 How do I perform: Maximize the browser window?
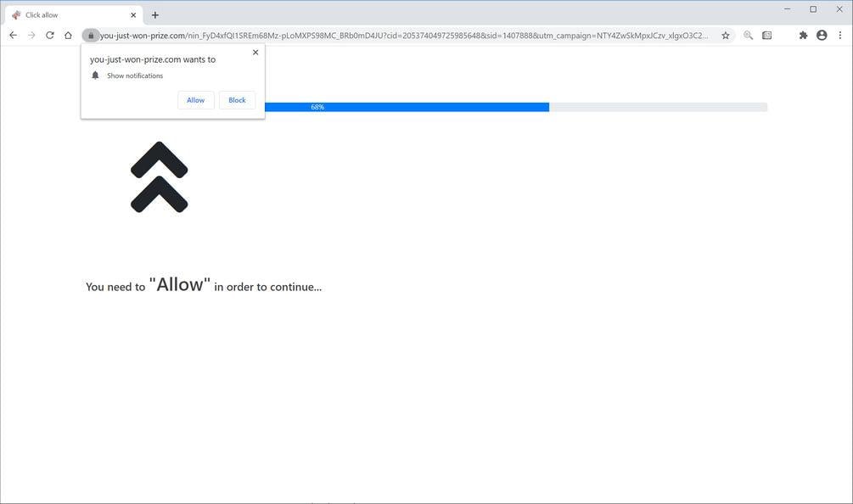813,9
